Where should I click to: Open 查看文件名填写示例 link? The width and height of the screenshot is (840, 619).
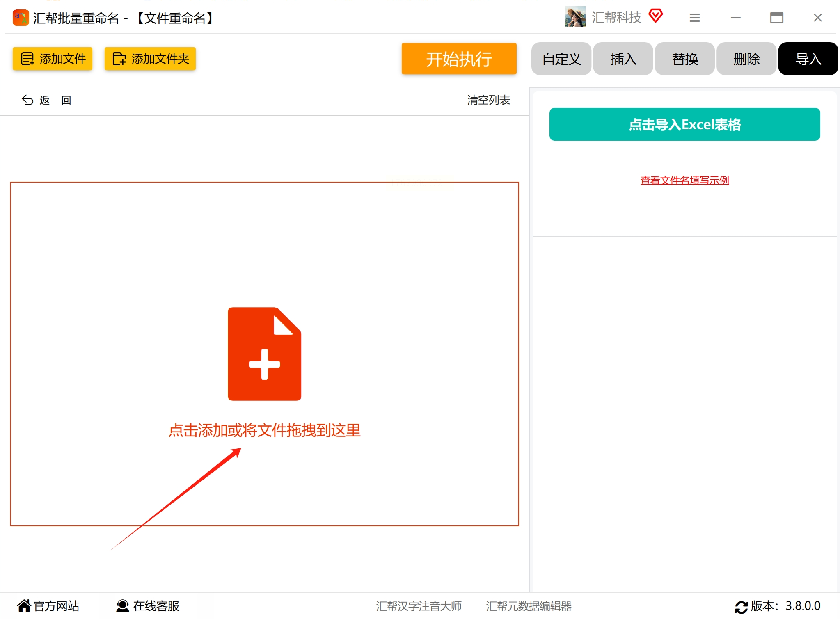[x=684, y=180]
